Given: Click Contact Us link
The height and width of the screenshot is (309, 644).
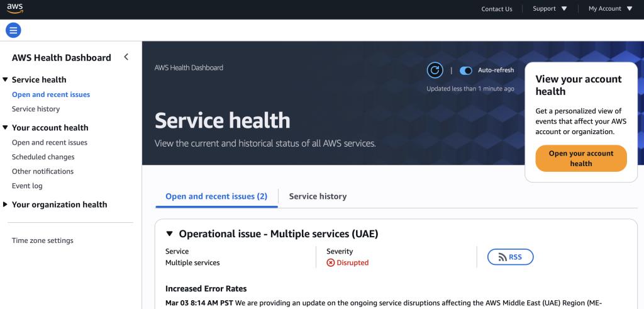Looking at the screenshot, I should click(x=497, y=9).
